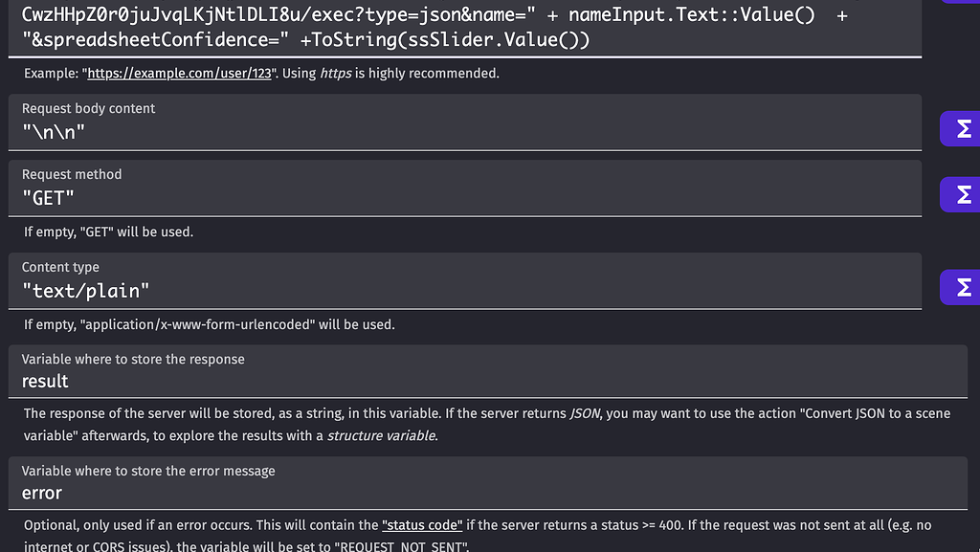Click the response variable field showing result
This screenshot has height=552, width=980.
tap(383, 381)
